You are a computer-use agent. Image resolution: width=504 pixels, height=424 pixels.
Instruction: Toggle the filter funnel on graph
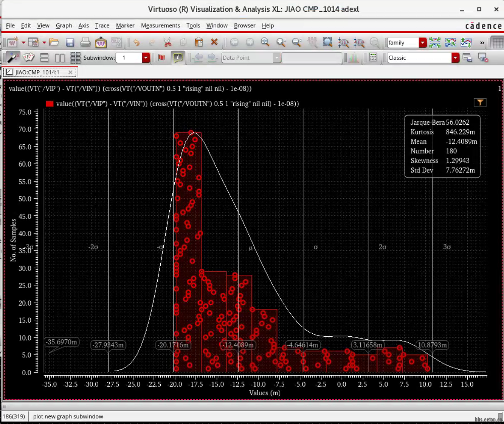pyautogui.click(x=480, y=102)
